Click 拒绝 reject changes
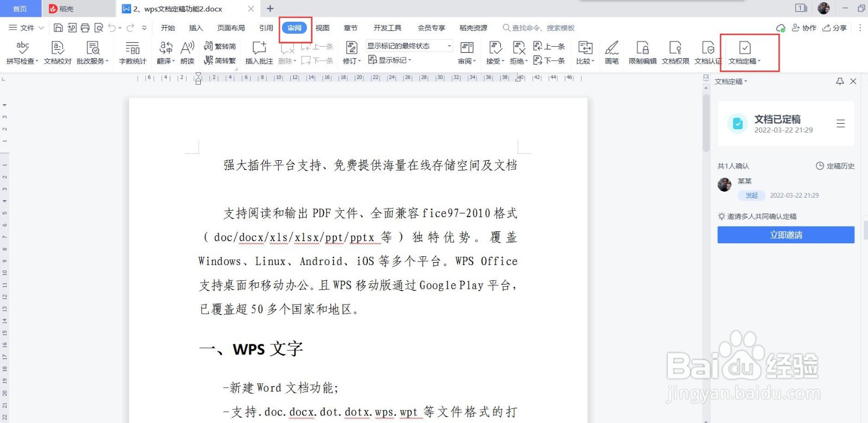Image resolution: width=868 pixels, height=423 pixels. [x=519, y=53]
